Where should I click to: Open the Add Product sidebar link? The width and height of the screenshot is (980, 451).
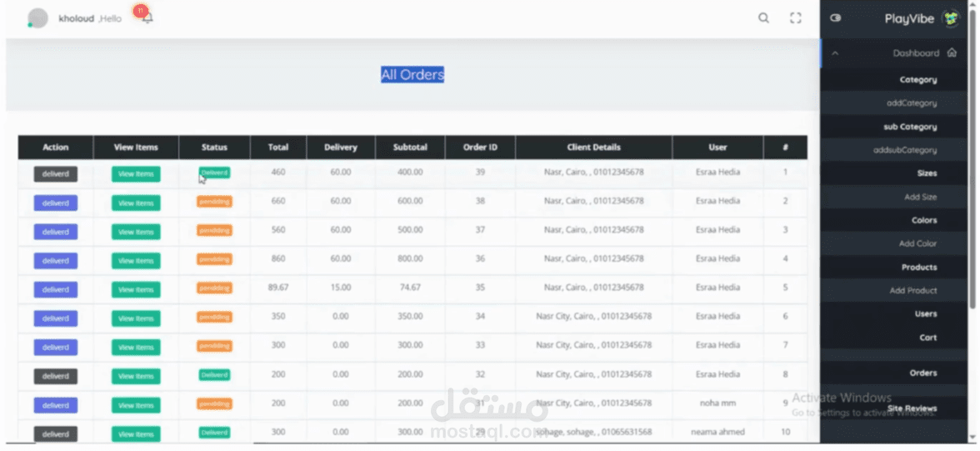(913, 290)
